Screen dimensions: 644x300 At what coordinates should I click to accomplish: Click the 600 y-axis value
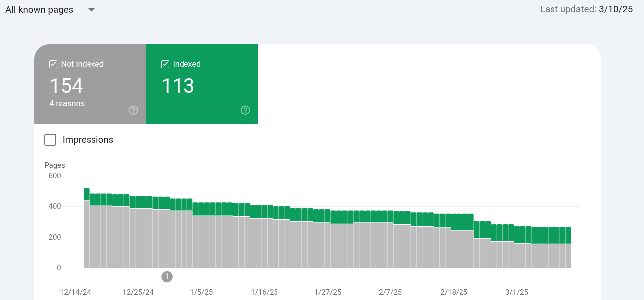[x=55, y=176]
